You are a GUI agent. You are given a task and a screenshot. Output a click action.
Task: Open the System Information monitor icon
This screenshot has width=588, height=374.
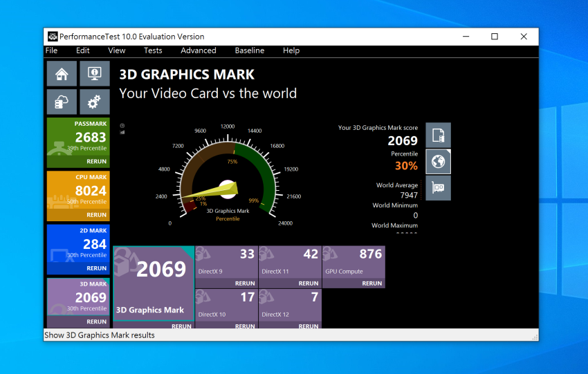[95, 74]
